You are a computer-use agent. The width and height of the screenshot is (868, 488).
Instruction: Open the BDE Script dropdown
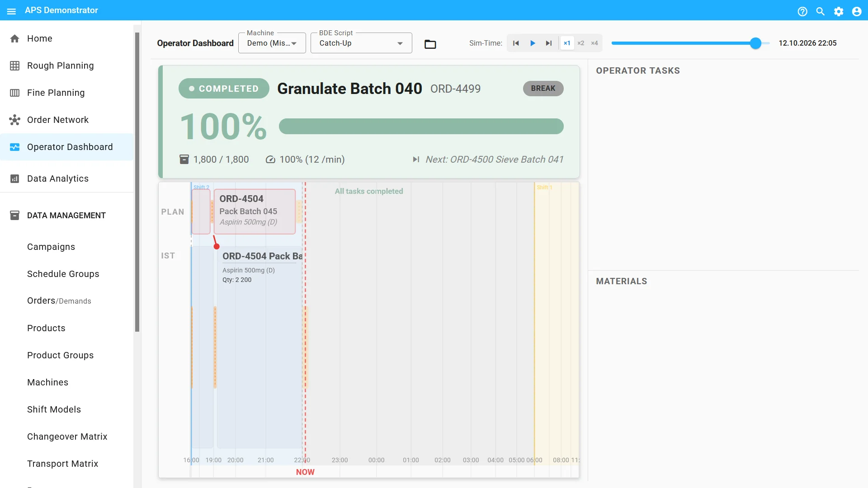[x=361, y=43]
